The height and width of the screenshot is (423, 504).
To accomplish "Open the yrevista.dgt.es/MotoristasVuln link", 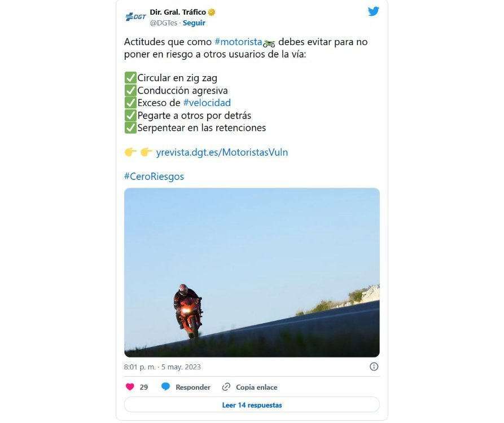I will tap(222, 152).
